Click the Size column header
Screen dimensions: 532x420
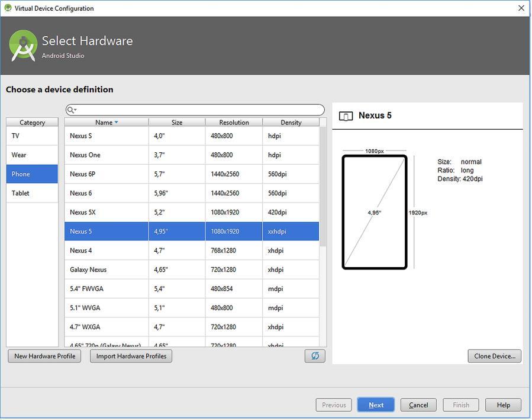click(177, 122)
